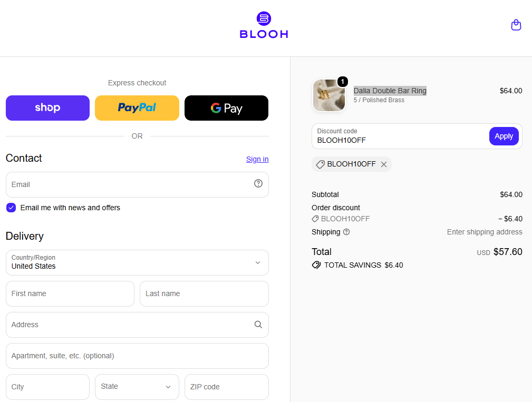Click the 'Email me with news and offers' label
This screenshot has width=532, height=402.
(x=70, y=208)
